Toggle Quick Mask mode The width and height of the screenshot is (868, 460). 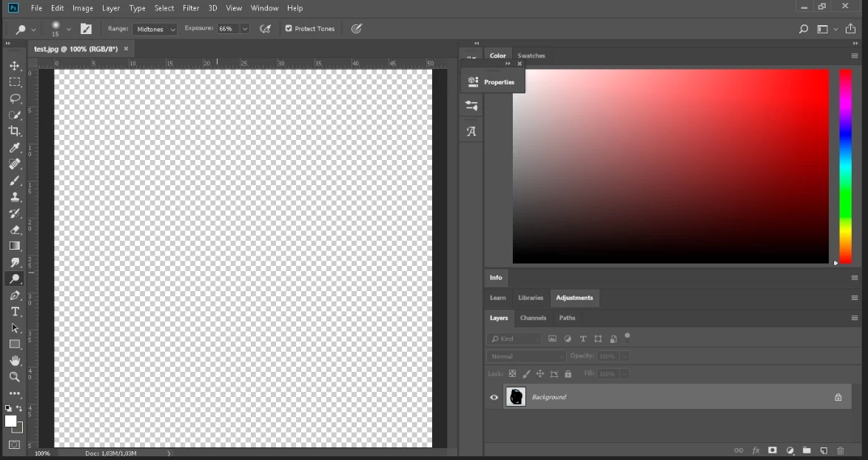click(x=15, y=444)
